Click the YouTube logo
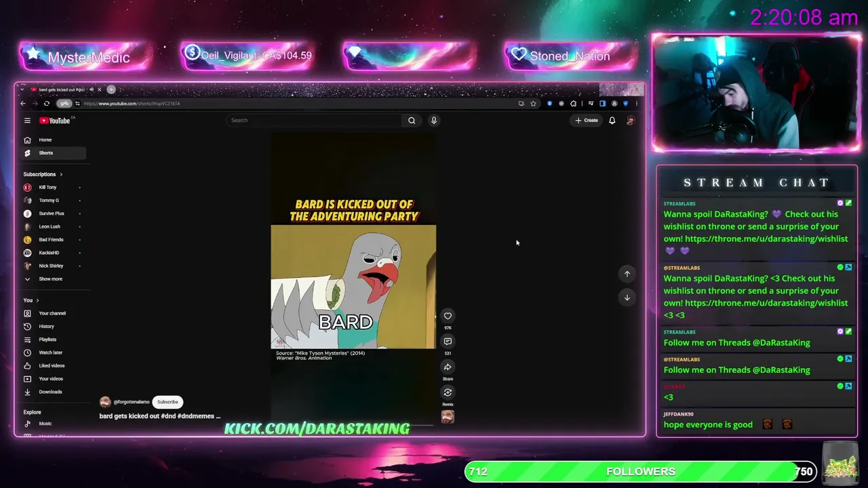Image resolution: width=868 pixels, height=488 pixels. [x=56, y=121]
